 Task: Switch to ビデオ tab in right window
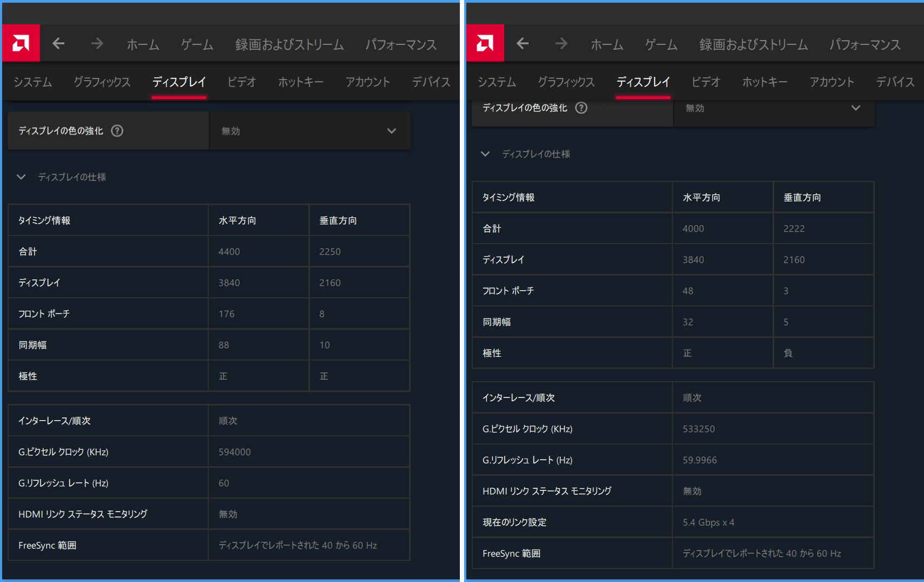(706, 82)
